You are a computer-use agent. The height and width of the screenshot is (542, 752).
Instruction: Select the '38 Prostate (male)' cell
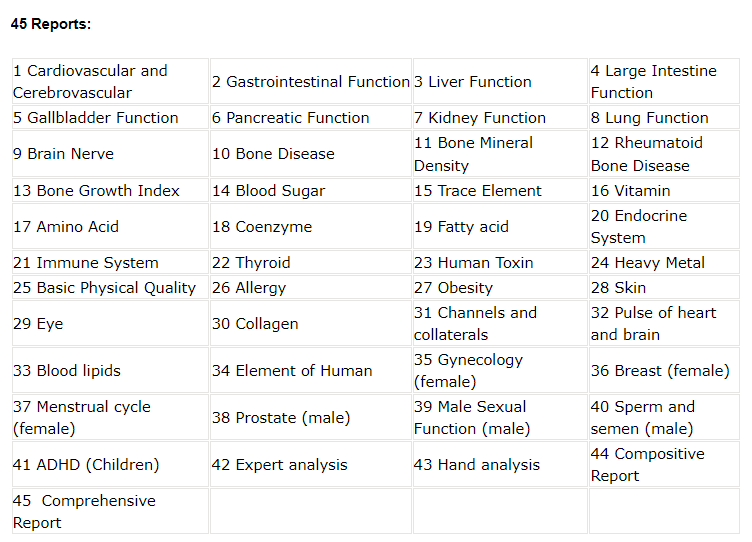(311, 417)
